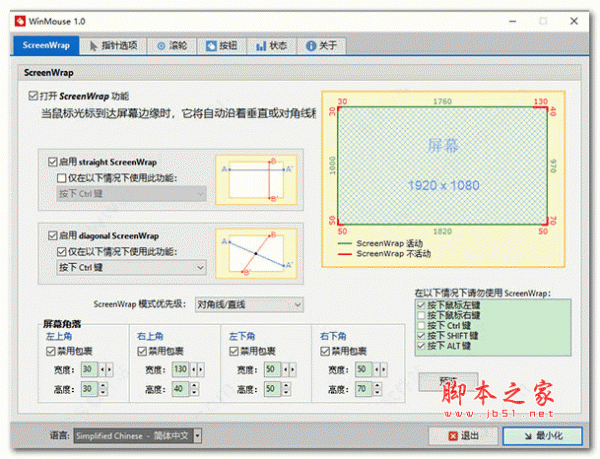Screen dimensions: 600x459
Task: Toggle 禁用包裹 for 左上角
Action: tap(51, 351)
